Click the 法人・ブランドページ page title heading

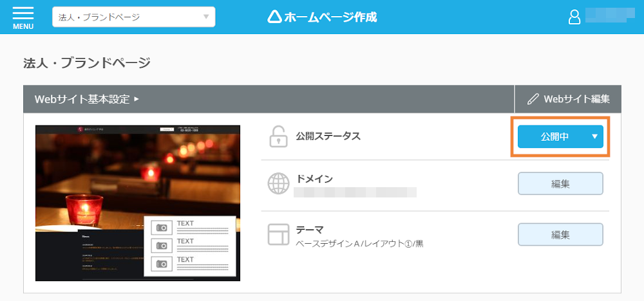pyautogui.click(x=86, y=62)
